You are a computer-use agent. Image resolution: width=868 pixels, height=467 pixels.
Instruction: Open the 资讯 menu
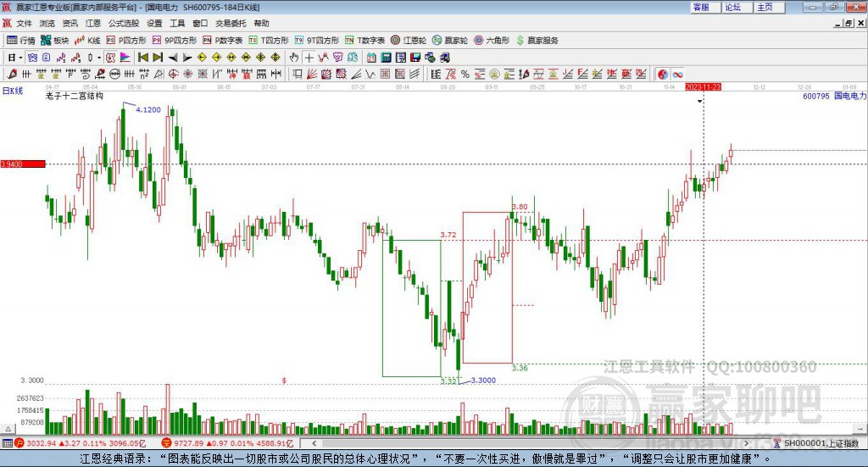tap(70, 23)
